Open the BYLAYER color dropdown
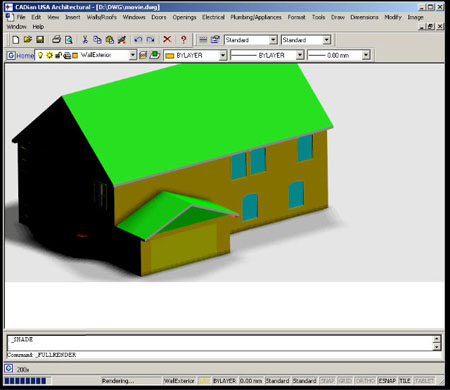450x390 pixels. 223,55
